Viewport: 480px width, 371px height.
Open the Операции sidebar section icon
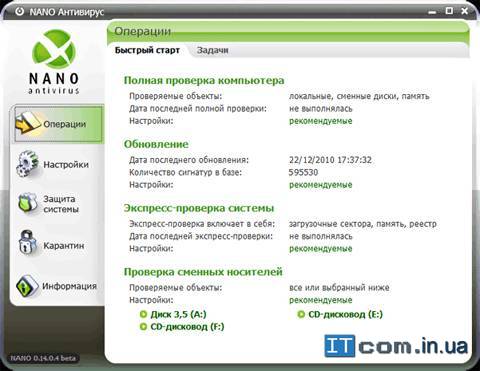(28, 123)
